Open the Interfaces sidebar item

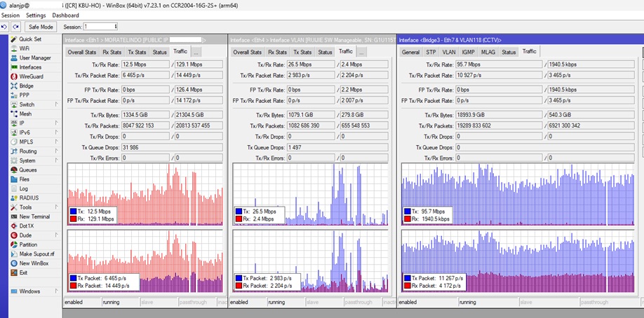click(x=26, y=67)
